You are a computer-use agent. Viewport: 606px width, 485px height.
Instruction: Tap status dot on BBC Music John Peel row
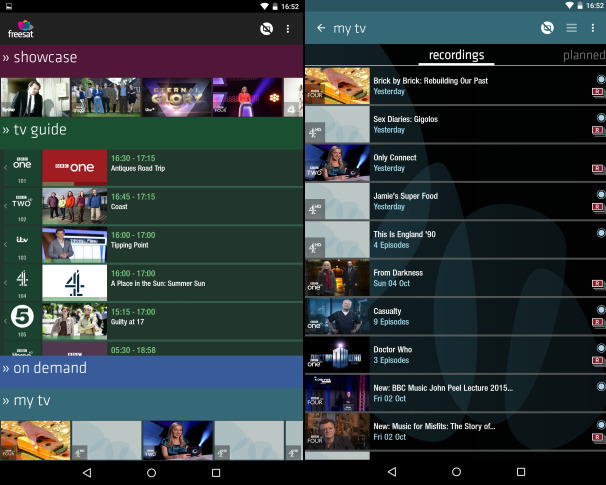click(x=601, y=386)
